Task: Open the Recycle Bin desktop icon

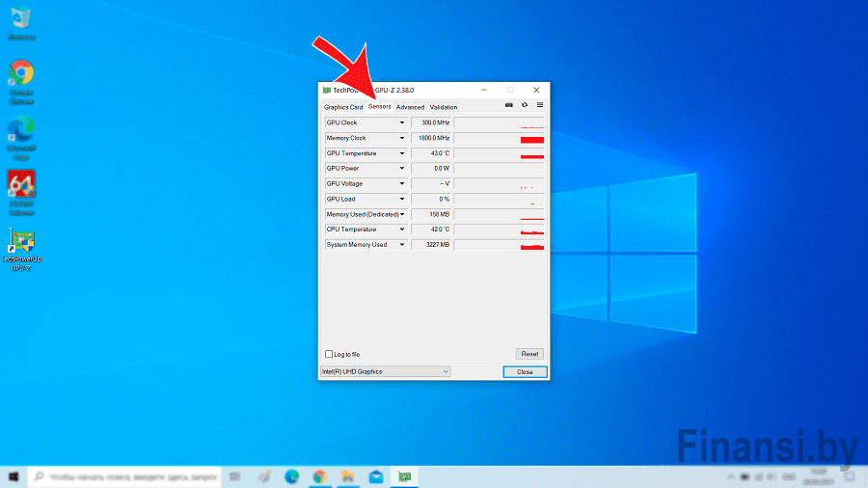Action: (x=21, y=23)
